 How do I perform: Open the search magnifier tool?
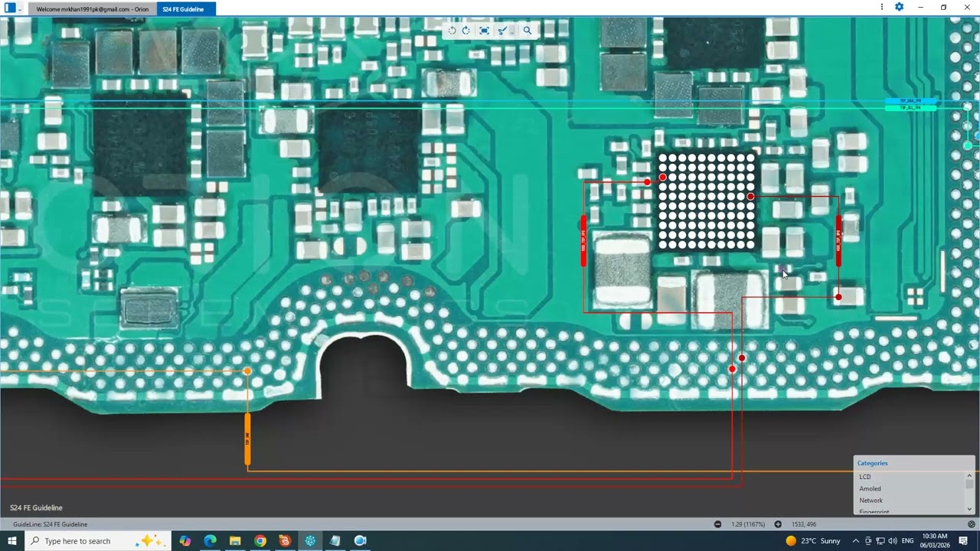(x=528, y=31)
